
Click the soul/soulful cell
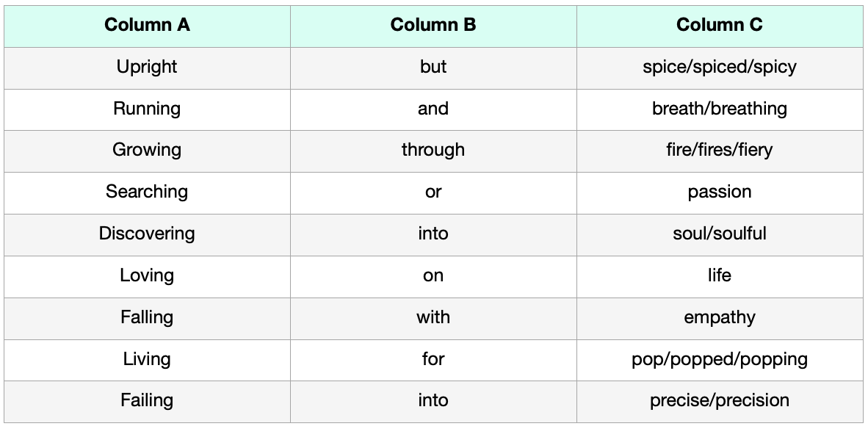[x=720, y=235]
